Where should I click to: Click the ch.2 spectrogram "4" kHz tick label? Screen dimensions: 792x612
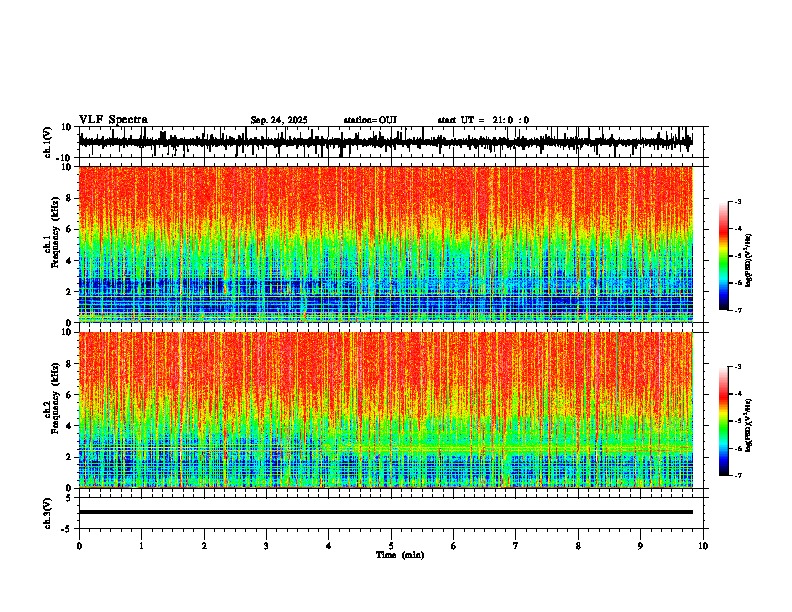[x=69, y=426]
